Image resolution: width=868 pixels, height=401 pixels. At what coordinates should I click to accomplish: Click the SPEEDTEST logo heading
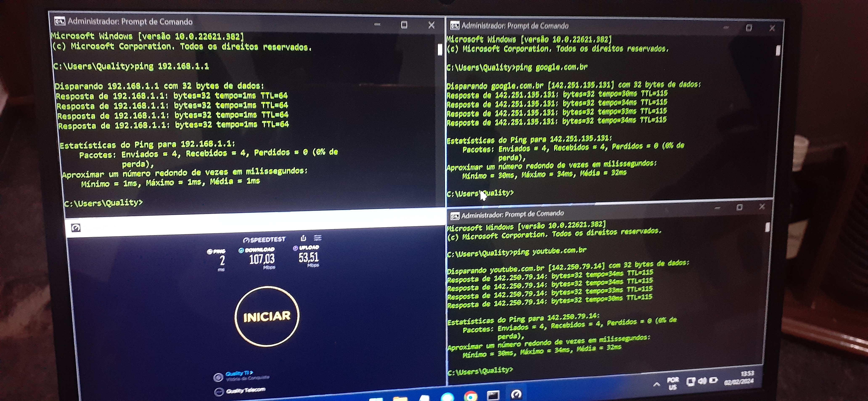[x=265, y=240]
